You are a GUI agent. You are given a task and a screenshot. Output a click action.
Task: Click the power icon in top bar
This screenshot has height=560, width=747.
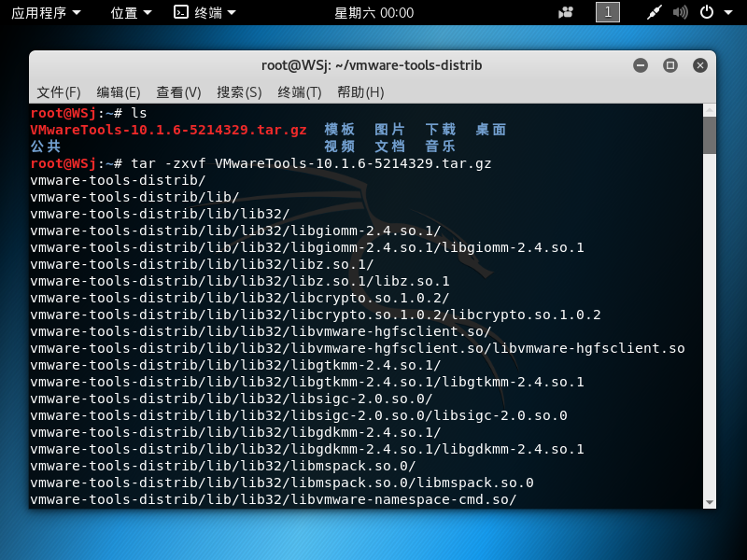(x=707, y=12)
